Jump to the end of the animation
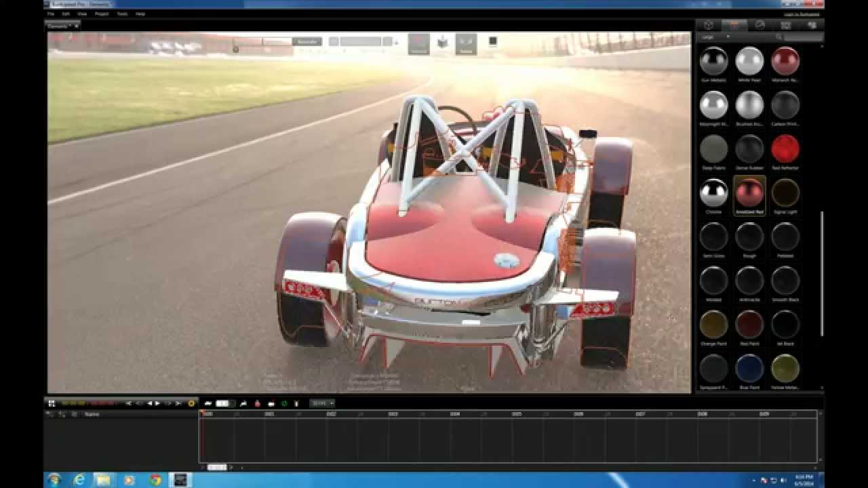 [179, 403]
